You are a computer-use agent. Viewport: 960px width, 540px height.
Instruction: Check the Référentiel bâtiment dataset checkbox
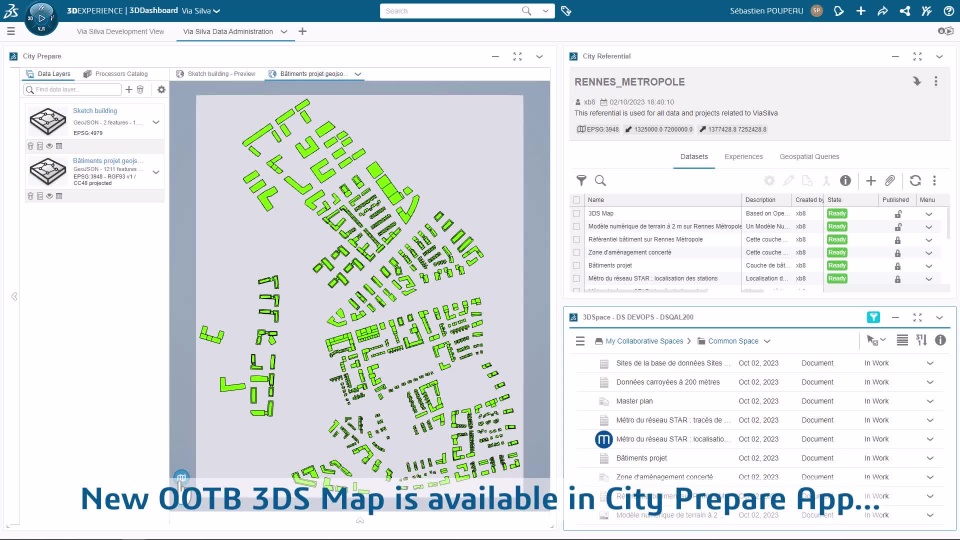coord(577,239)
